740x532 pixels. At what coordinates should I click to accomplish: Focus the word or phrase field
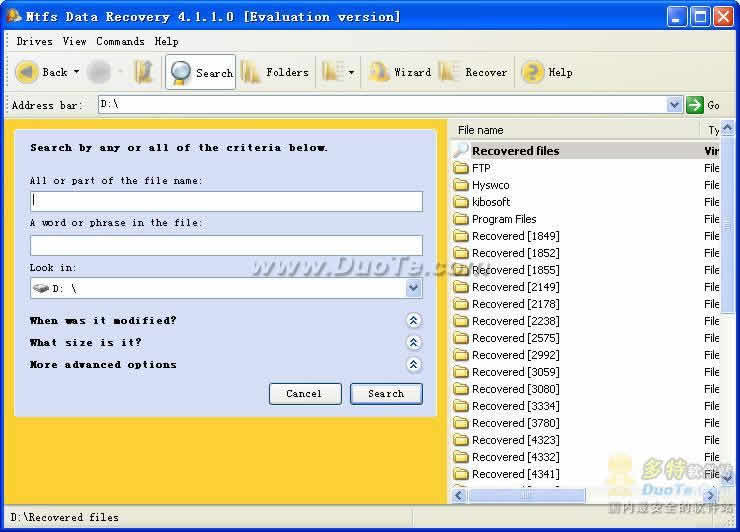[226, 245]
